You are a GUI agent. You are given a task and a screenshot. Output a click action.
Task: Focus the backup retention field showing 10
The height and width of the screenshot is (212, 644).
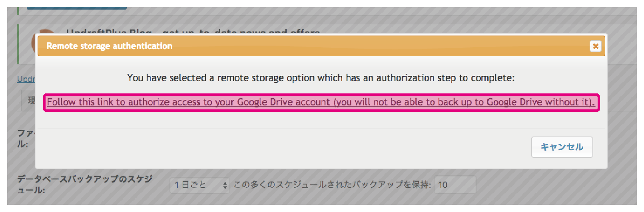click(x=455, y=185)
